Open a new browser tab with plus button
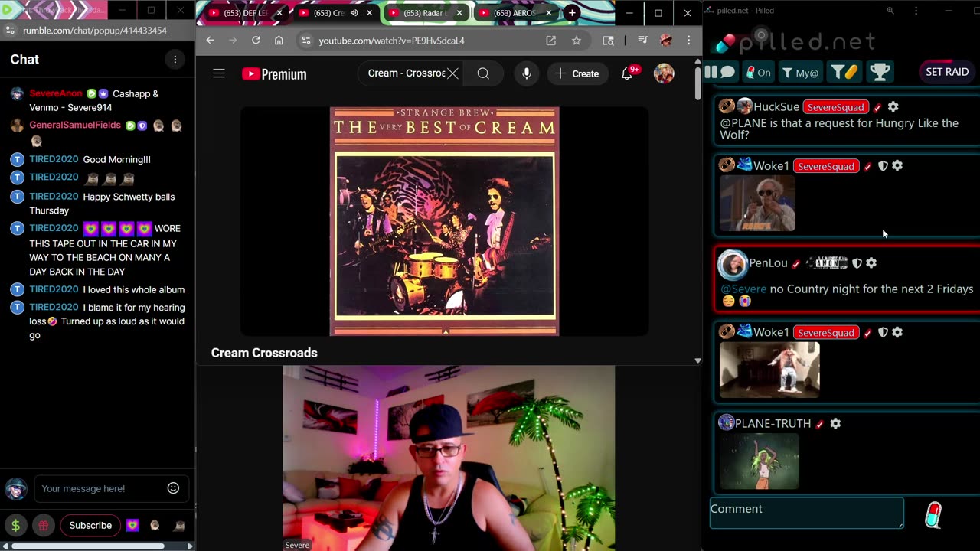This screenshot has height=551, width=980. pyautogui.click(x=572, y=13)
